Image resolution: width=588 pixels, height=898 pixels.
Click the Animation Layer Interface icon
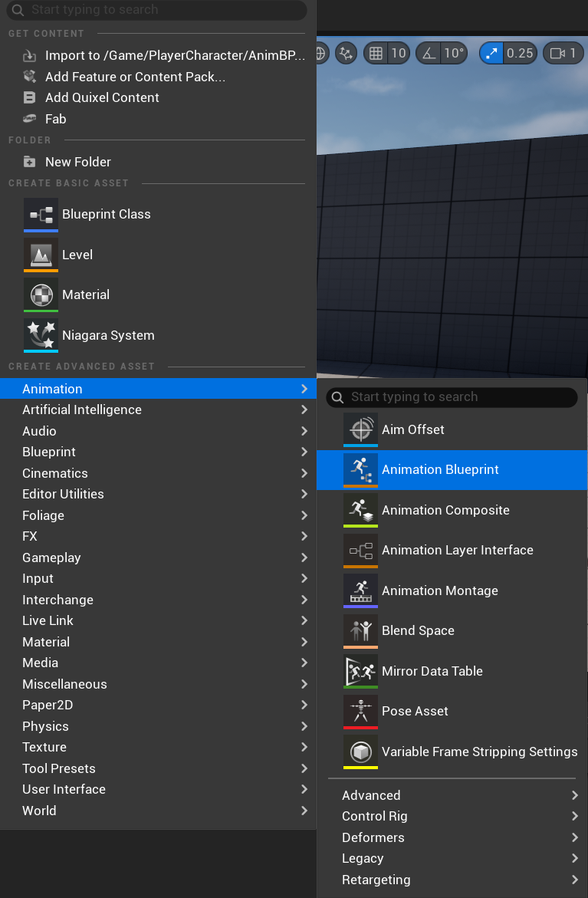coord(361,551)
